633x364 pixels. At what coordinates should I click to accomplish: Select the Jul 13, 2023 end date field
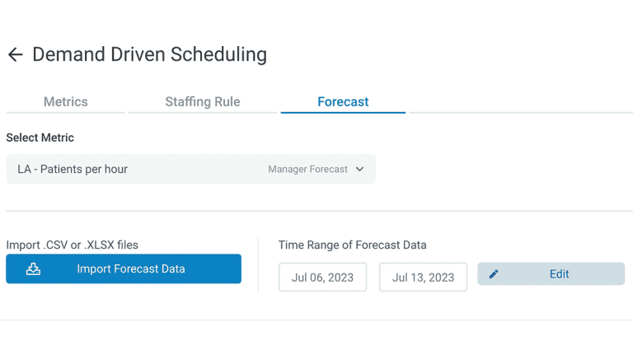click(423, 278)
